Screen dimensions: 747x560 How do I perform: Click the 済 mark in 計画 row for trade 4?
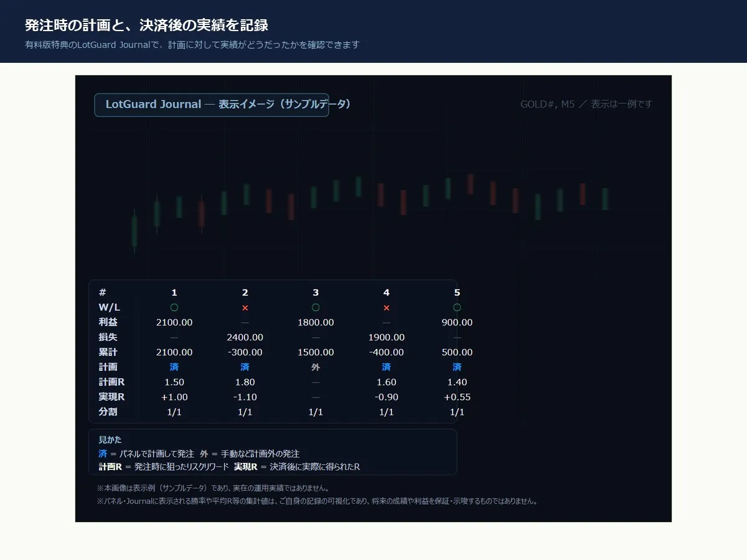tap(387, 367)
